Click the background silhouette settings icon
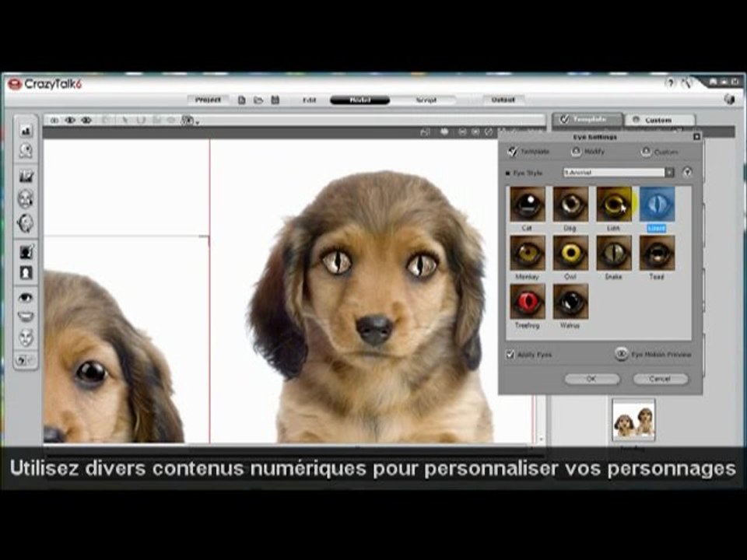747x560 pixels. [26, 273]
